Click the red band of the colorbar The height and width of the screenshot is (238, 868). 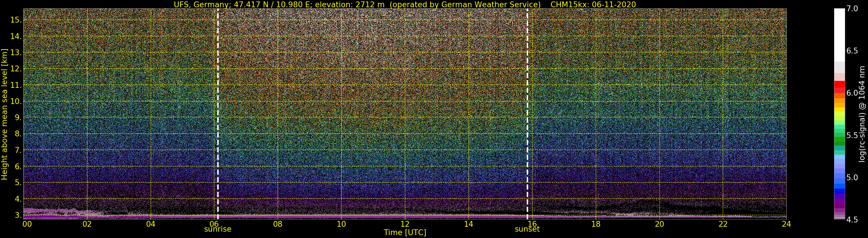pyautogui.click(x=839, y=87)
